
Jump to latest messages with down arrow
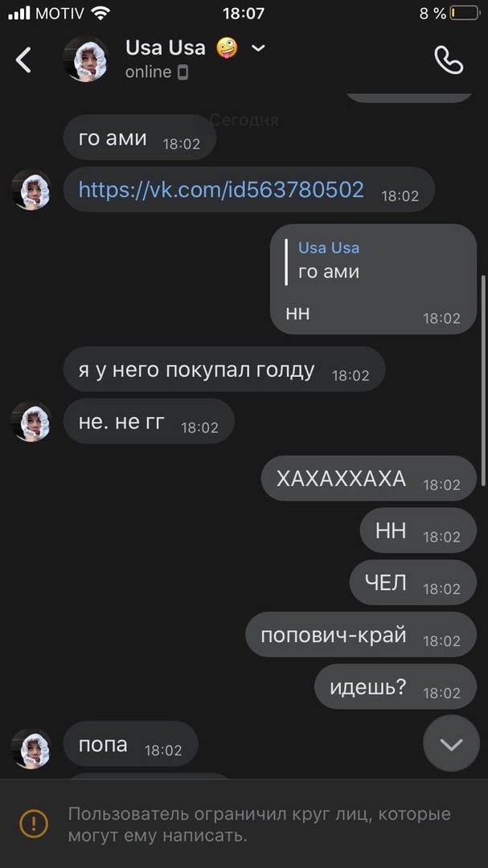tap(452, 744)
